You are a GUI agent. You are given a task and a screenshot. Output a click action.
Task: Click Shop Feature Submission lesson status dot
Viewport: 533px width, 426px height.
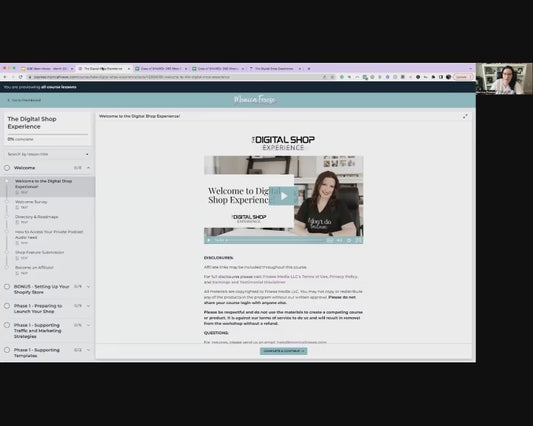pos(6,252)
